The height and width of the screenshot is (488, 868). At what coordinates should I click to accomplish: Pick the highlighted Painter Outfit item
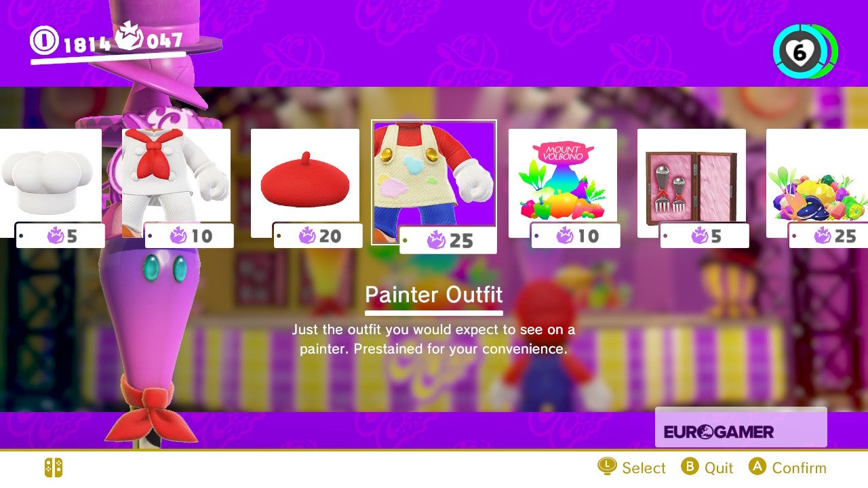pos(434,182)
